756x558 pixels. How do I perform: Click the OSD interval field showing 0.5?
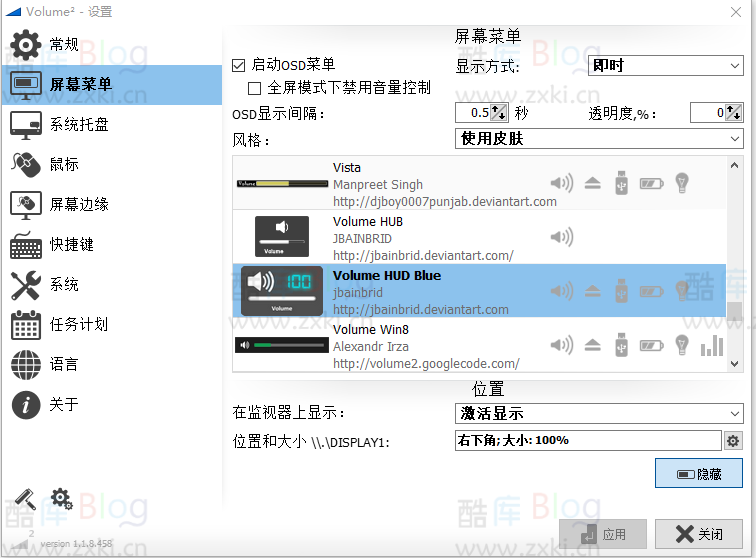[473, 113]
